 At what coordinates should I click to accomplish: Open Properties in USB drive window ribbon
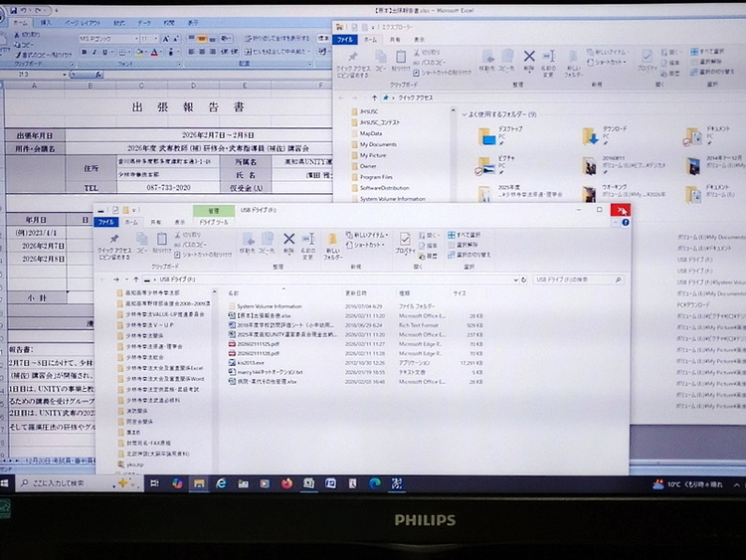(405, 243)
